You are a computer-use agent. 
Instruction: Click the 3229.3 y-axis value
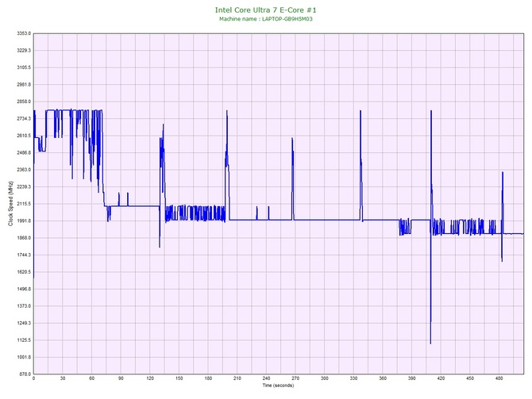(x=24, y=51)
